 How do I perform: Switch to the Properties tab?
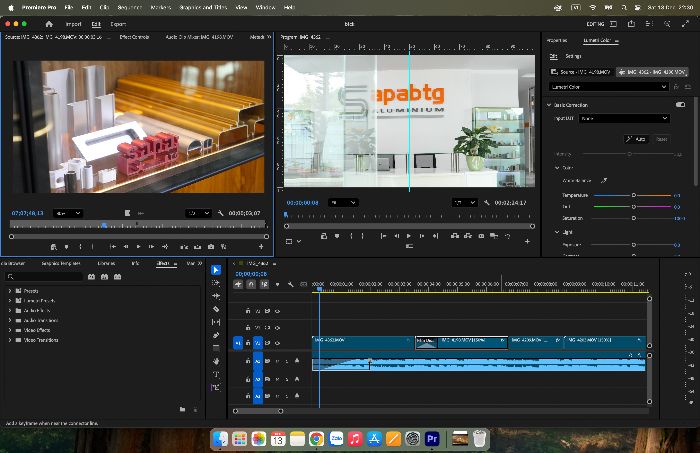tap(557, 41)
